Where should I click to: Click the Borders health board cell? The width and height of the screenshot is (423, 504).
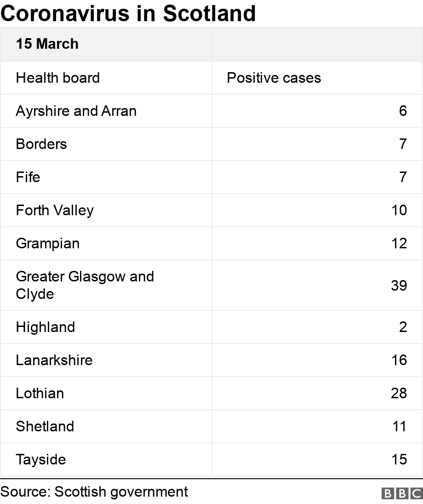click(41, 144)
